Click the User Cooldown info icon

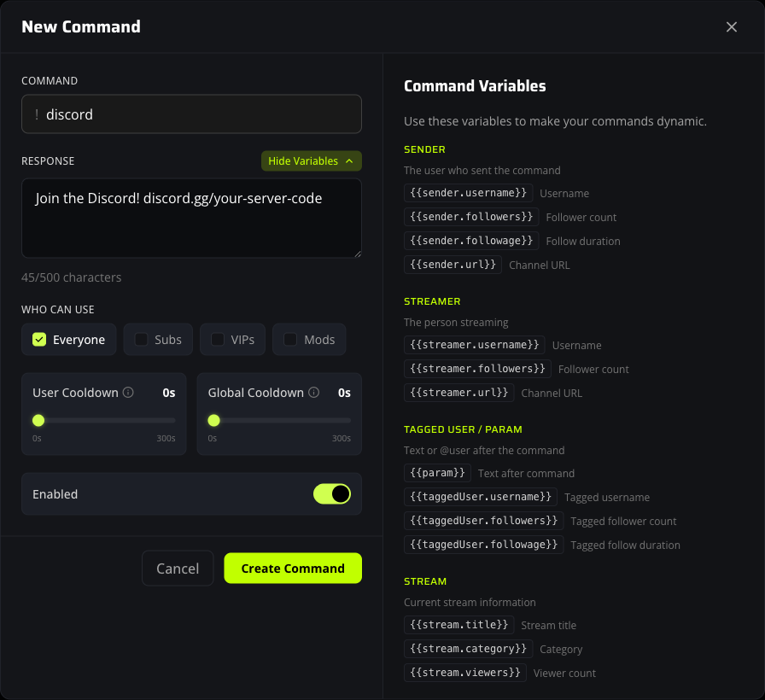[128, 392]
